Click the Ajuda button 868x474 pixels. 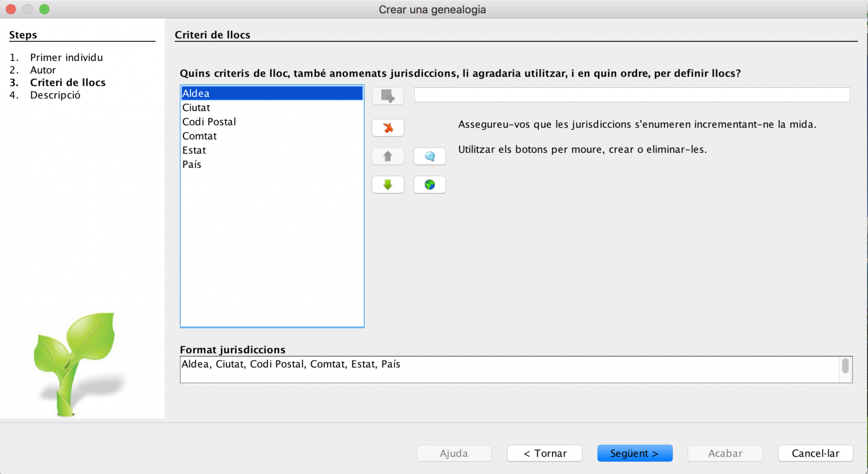coord(454,453)
